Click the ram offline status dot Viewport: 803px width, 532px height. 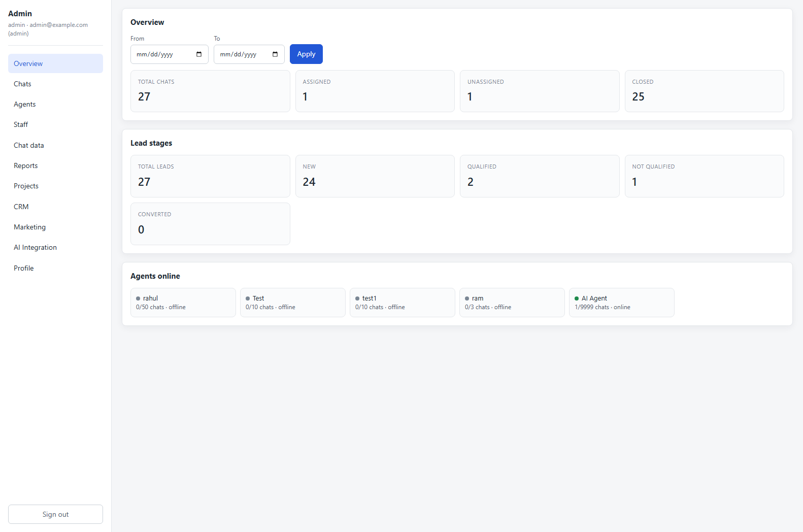467,298
